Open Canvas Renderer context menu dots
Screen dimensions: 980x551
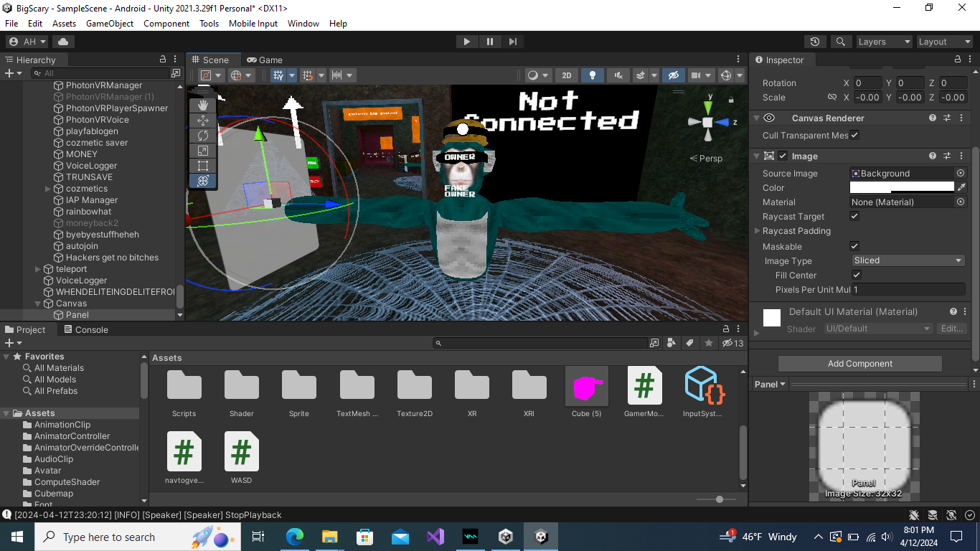coord(961,118)
